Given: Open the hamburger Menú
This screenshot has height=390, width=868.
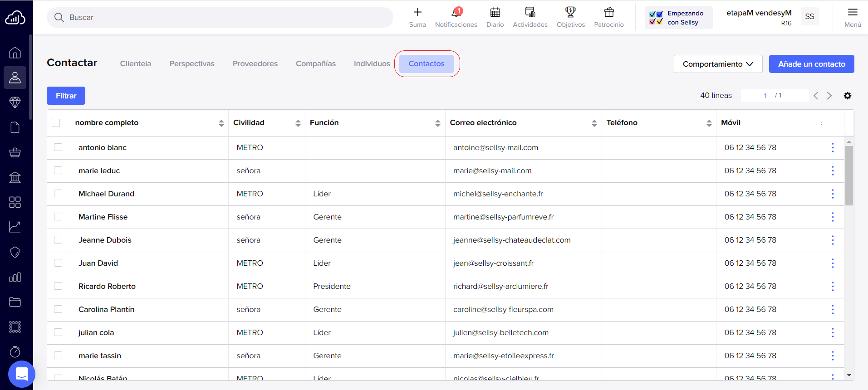Looking at the screenshot, I should tap(853, 17).
